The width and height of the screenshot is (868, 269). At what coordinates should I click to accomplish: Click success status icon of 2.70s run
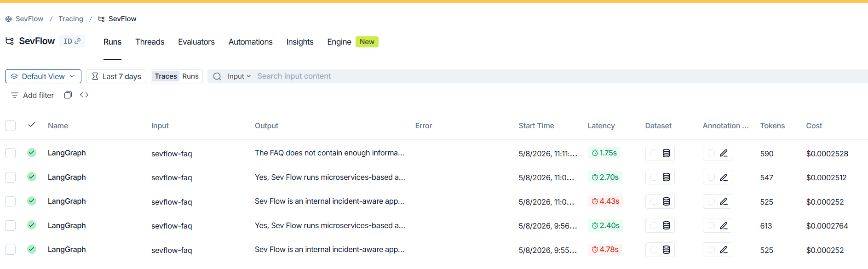[32, 177]
